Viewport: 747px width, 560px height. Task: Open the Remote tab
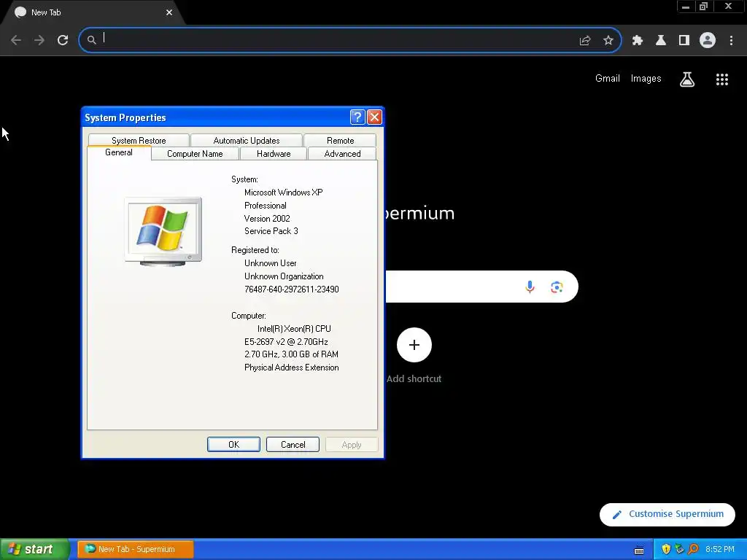[340, 141]
